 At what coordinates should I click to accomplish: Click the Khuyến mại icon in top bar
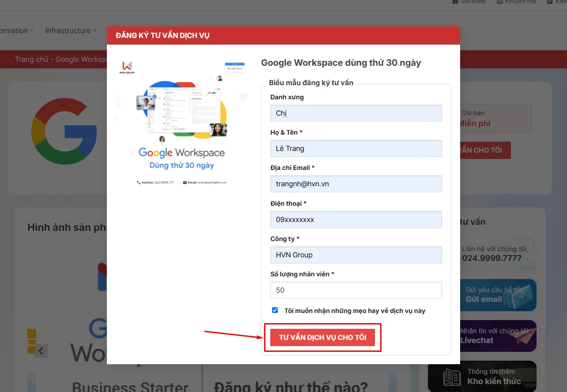499,2
